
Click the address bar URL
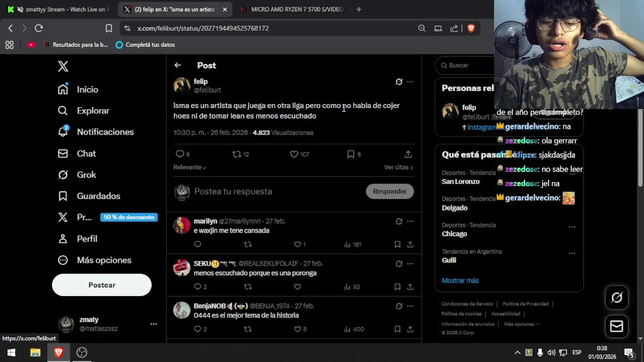[203, 29]
